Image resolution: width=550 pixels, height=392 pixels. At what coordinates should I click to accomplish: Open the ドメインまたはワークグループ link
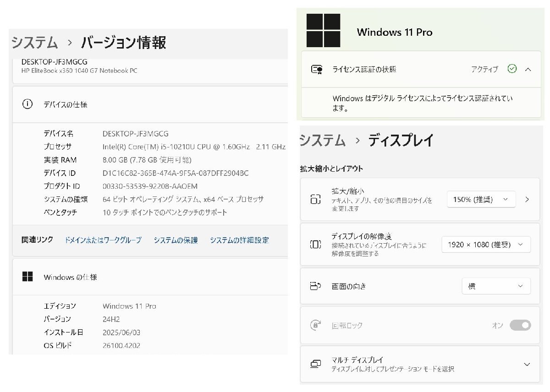[103, 240]
